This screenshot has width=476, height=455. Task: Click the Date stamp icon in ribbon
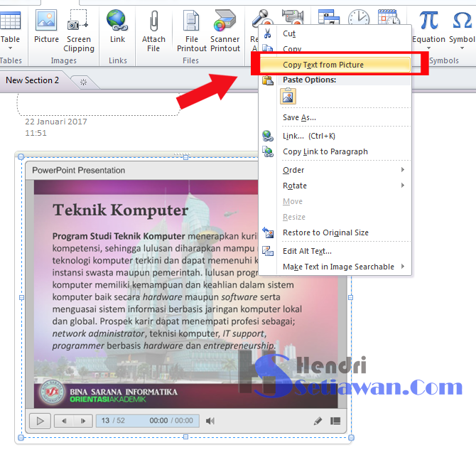tap(329, 17)
